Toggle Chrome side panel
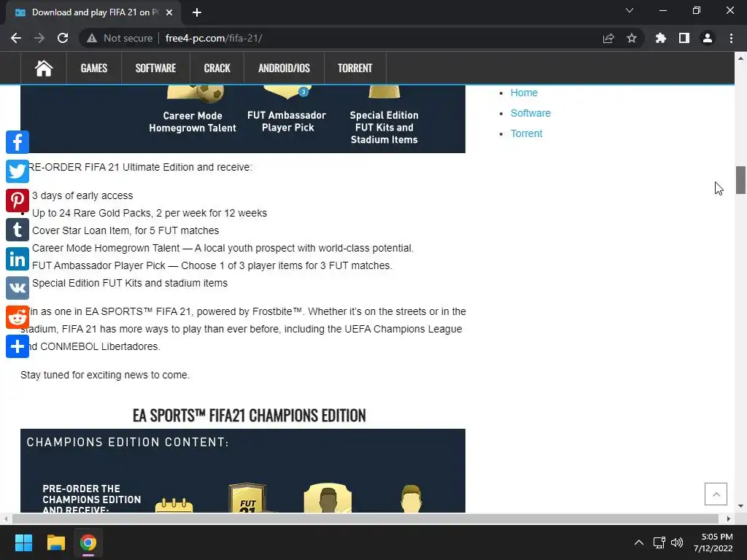The height and width of the screenshot is (560, 747). click(684, 38)
